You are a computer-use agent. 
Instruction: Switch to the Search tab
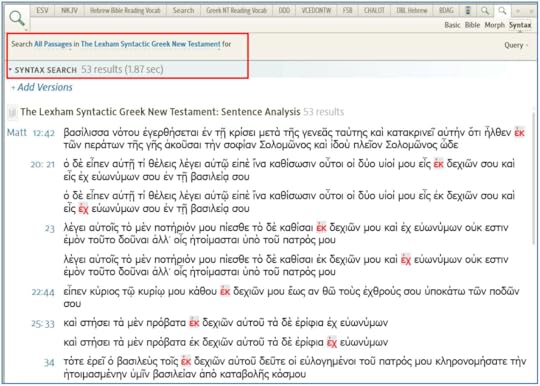click(183, 11)
